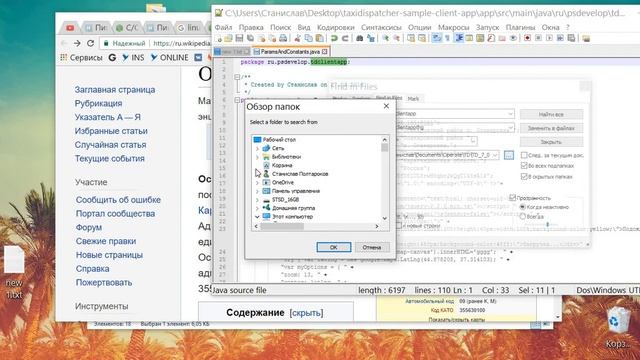Toggle the Indent Guide toolbar icon
This screenshot has height=360, width=640.
pyautogui.click(x=460, y=39)
